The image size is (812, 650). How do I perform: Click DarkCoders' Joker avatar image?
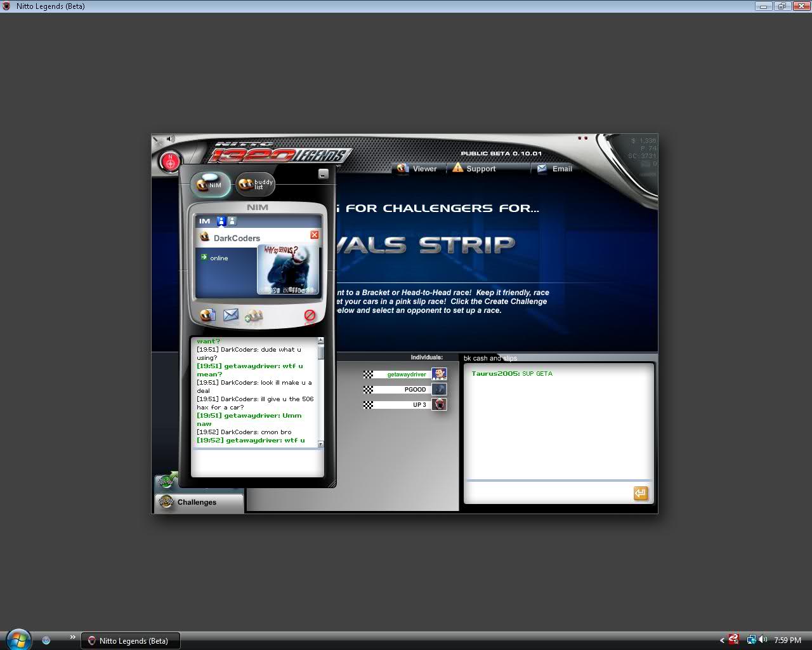[x=288, y=270]
